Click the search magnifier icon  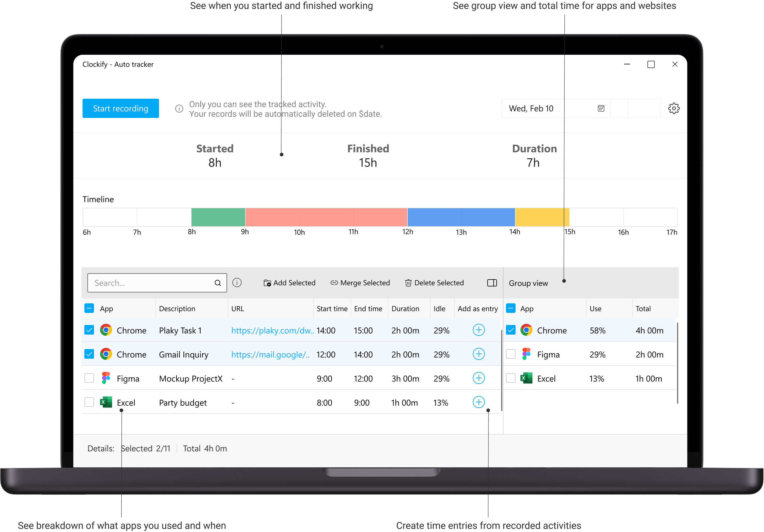point(218,283)
